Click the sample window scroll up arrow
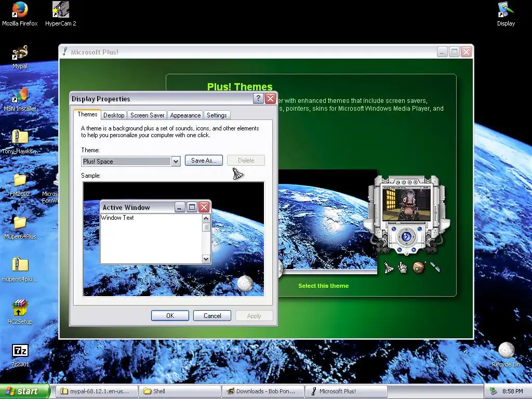Image resolution: width=532 pixels, height=399 pixels. coord(206,218)
